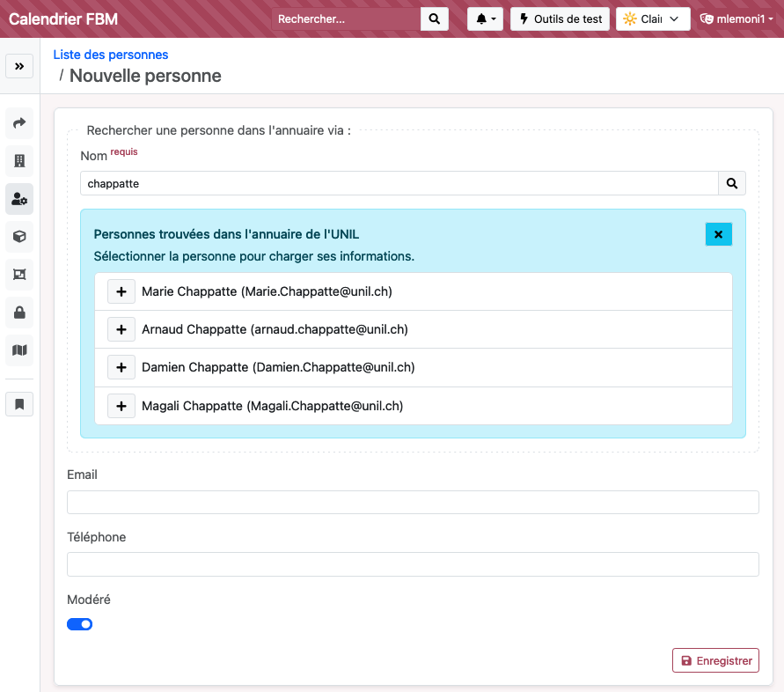Open the mlemoni1 user menu
The image size is (784, 692).
click(x=736, y=19)
